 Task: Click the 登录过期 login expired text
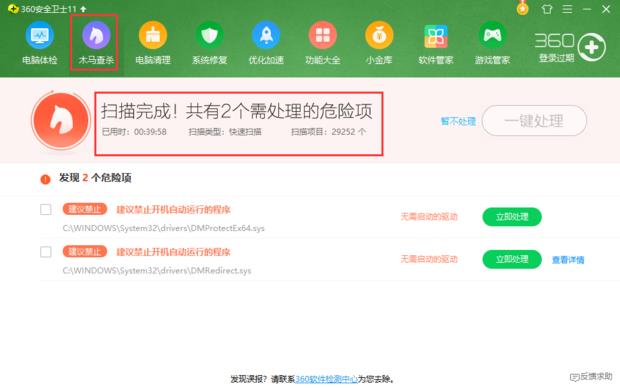tap(556, 58)
